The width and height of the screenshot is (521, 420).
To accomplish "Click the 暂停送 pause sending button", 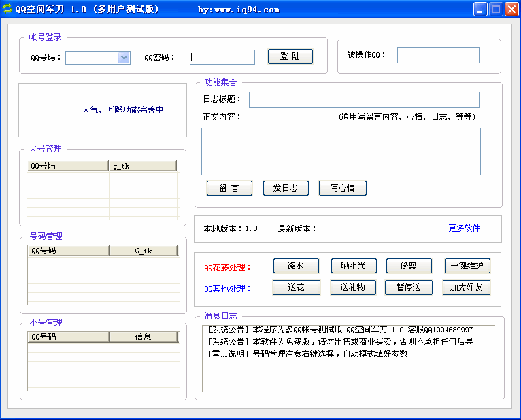I will (x=408, y=287).
